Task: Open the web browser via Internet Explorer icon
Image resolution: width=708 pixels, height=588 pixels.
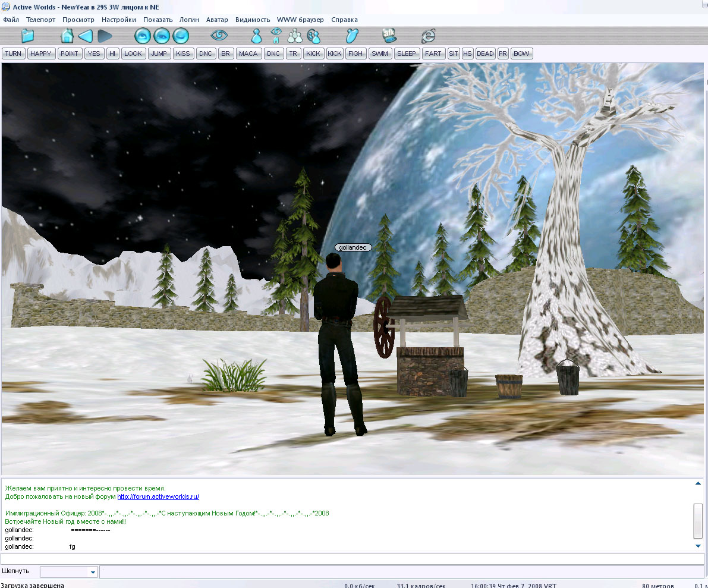Action: [x=428, y=36]
